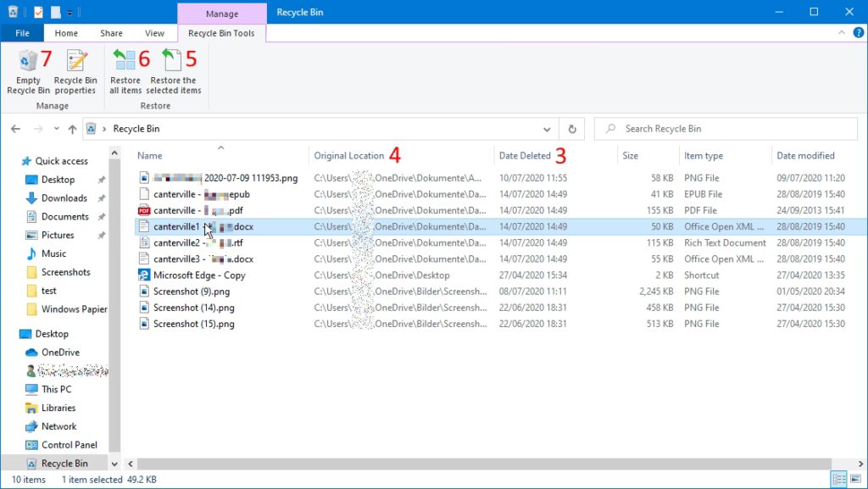Viewport: 868px width, 489px height.
Task: Switch to the Share ribbon tab
Action: tap(111, 33)
